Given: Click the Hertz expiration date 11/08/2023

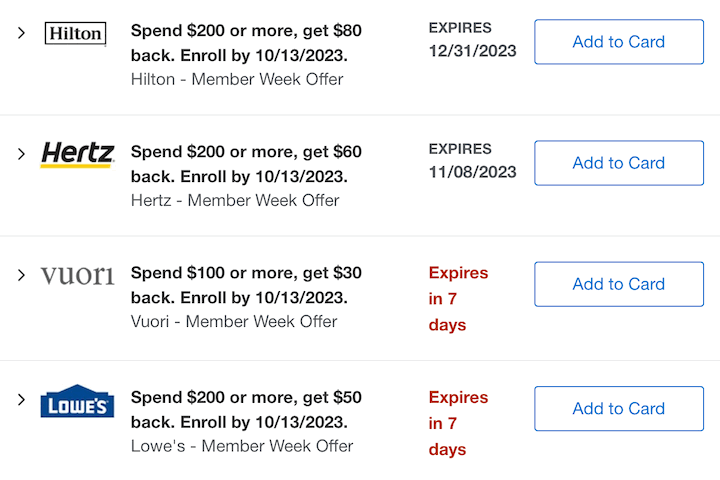Looking at the screenshot, I should point(472,172).
